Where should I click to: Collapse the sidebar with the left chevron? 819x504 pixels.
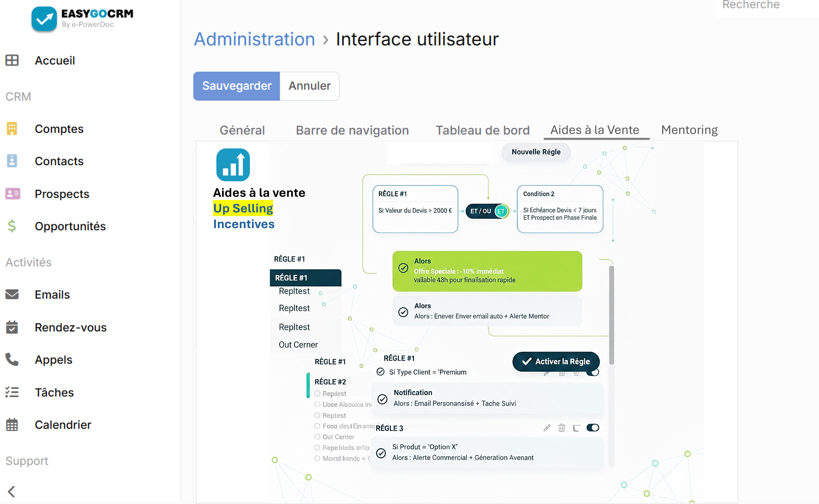pyautogui.click(x=11, y=491)
